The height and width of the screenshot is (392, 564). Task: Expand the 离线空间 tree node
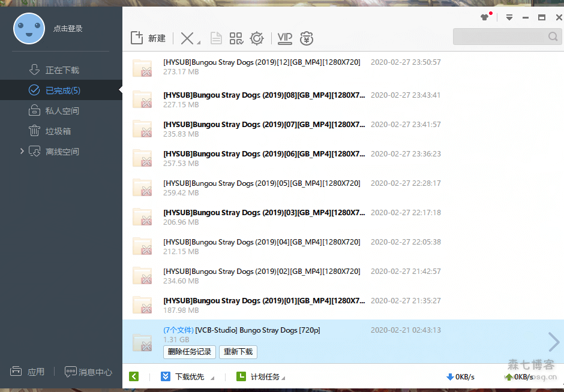coord(22,152)
